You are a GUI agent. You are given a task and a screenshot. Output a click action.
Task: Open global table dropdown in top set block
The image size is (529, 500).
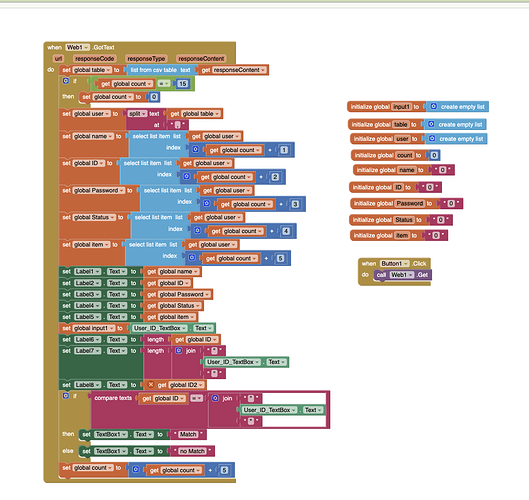pyautogui.click(x=92, y=70)
